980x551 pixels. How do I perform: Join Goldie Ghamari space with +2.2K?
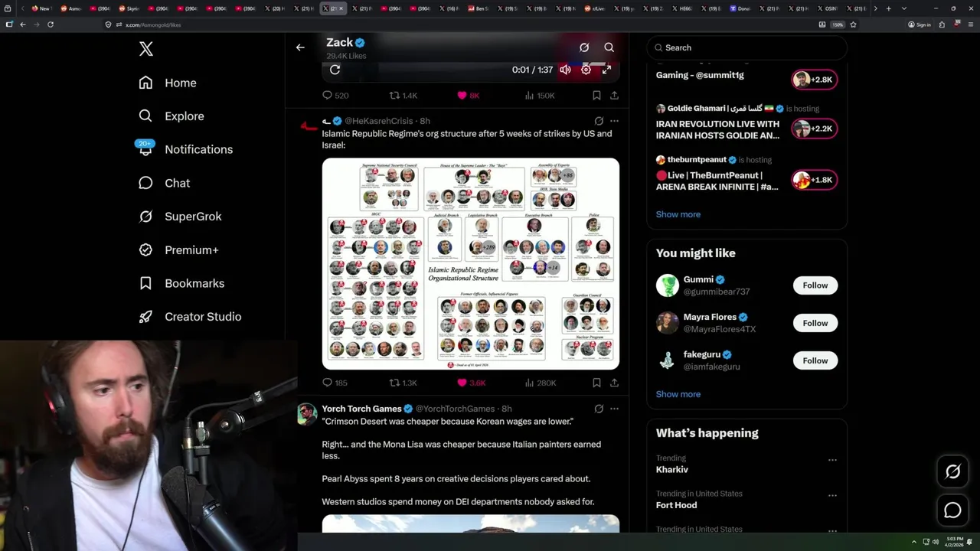tap(814, 129)
